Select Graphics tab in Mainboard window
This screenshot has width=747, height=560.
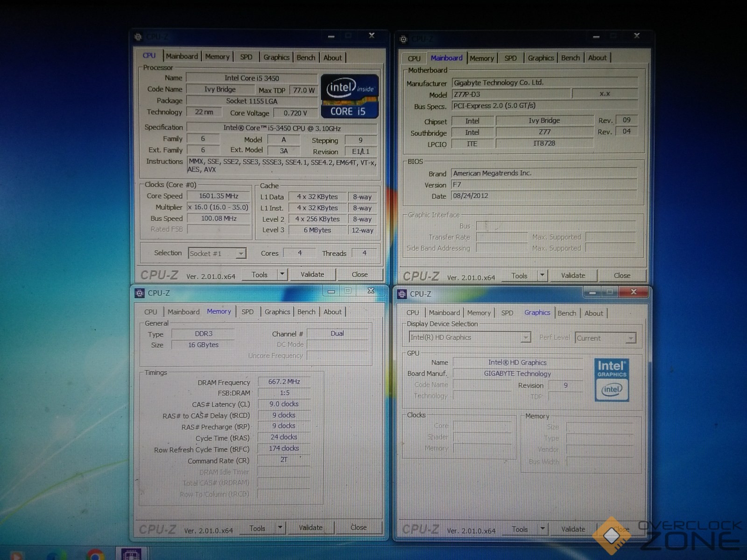541,58
